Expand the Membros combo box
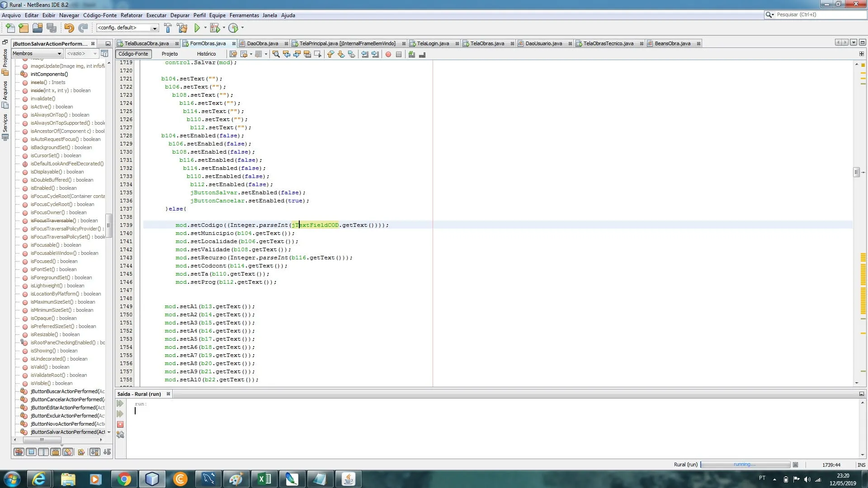Screen dimensions: 868x488 point(37,54)
